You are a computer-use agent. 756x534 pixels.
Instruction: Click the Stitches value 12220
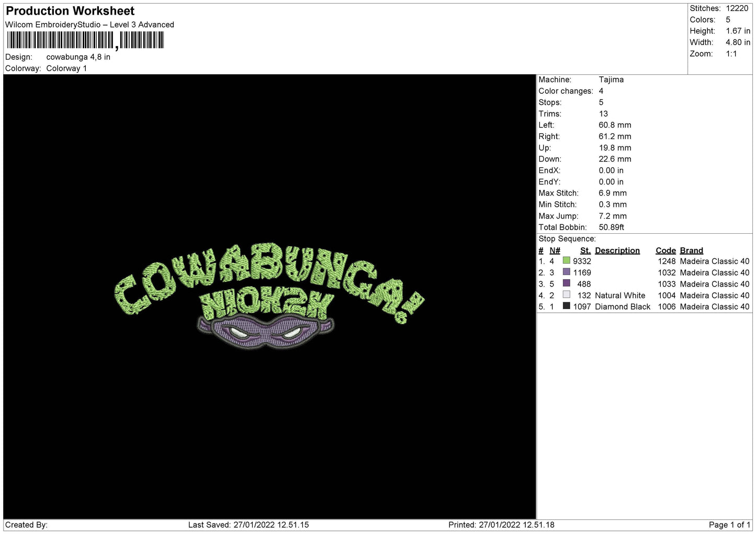point(737,8)
